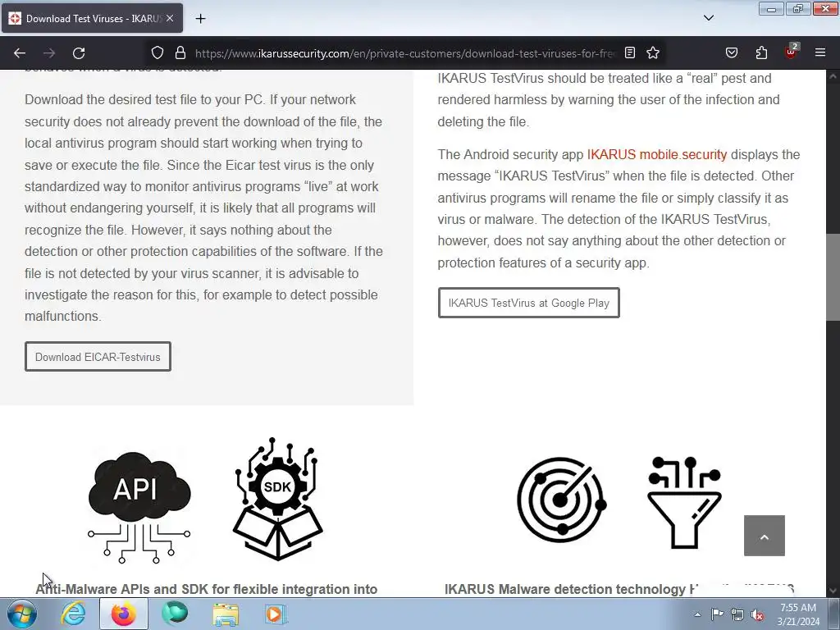Click Download EICAR-Testvirus button
This screenshot has width=840, height=630.
[98, 357]
